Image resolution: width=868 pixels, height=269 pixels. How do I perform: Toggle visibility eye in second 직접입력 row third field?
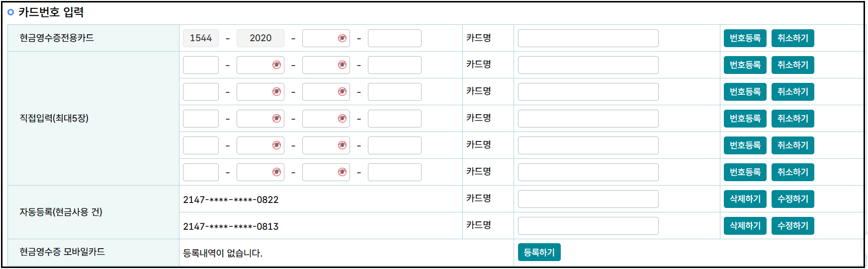tap(342, 92)
